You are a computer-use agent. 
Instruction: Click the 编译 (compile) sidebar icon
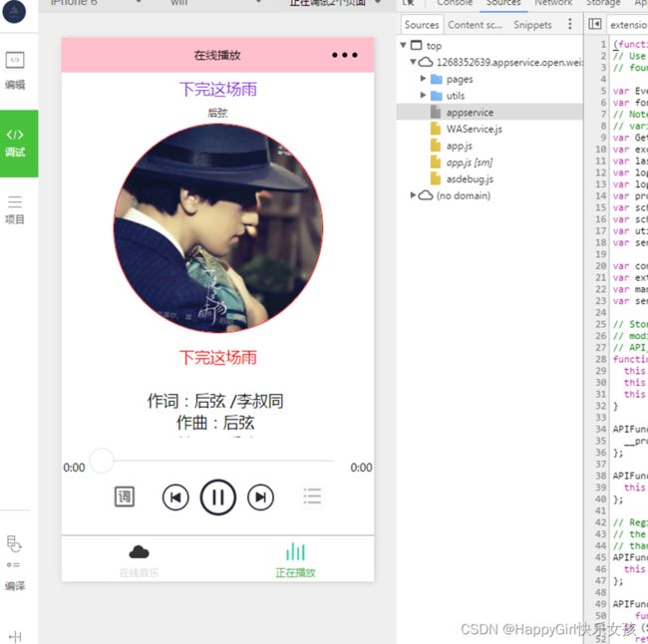[15, 563]
